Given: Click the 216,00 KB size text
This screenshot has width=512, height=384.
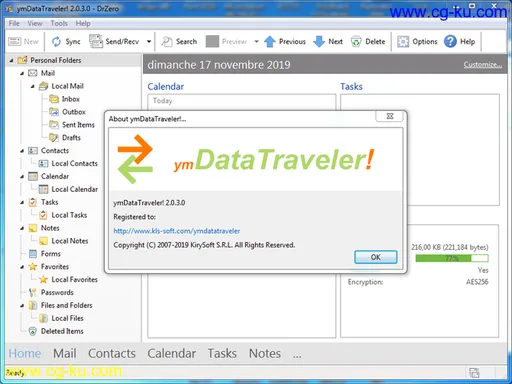Looking at the screenshot, I should coord(450,247).
